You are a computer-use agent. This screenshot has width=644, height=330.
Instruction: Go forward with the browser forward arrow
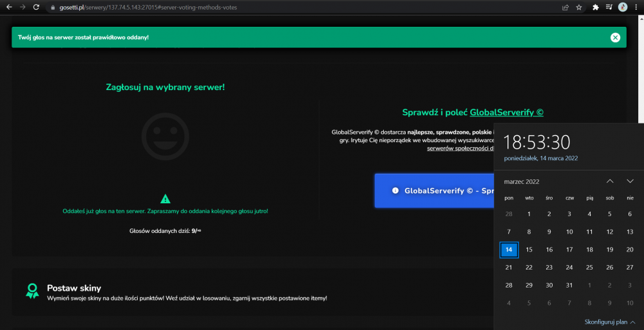coord(23,7)
